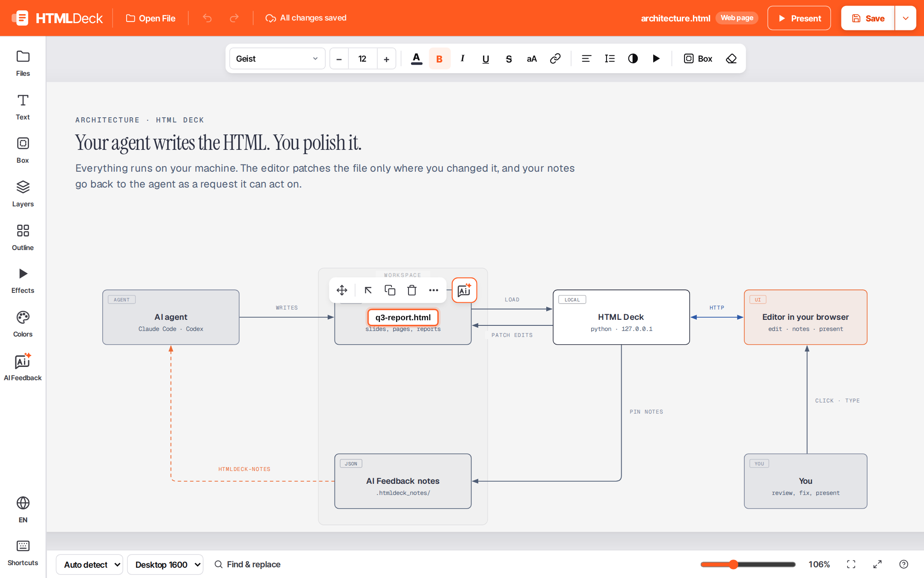The width and height of the screenshot is (924, 578).
Task: Open Find & replace
Action: 247,564
